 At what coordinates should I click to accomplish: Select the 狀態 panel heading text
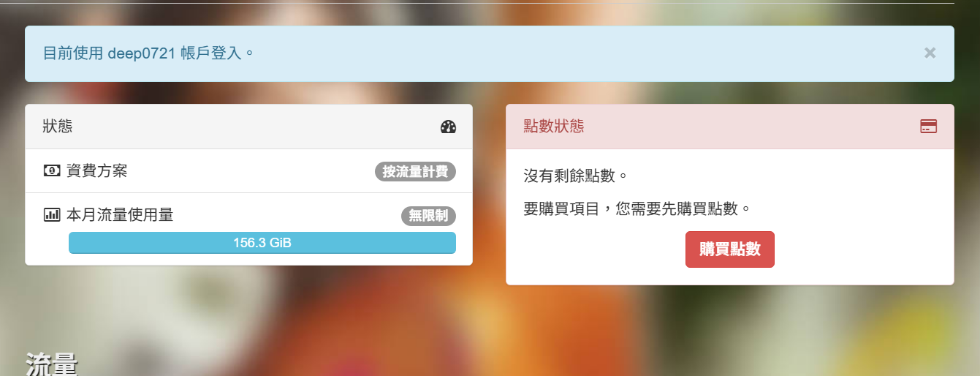(58, 126)
